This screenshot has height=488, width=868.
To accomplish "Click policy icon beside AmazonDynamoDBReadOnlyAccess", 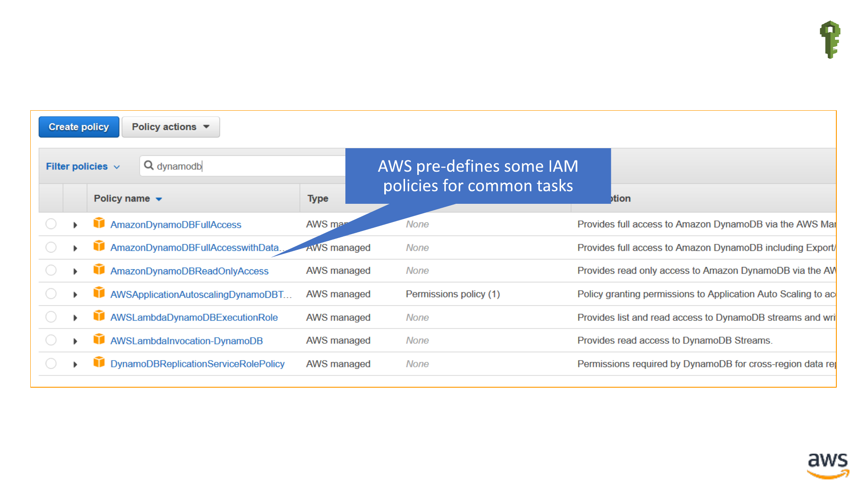I will point(99,270).
